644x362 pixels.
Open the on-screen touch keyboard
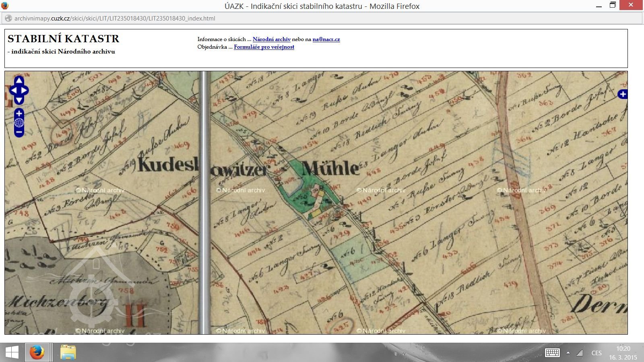(x=552, y=353)
